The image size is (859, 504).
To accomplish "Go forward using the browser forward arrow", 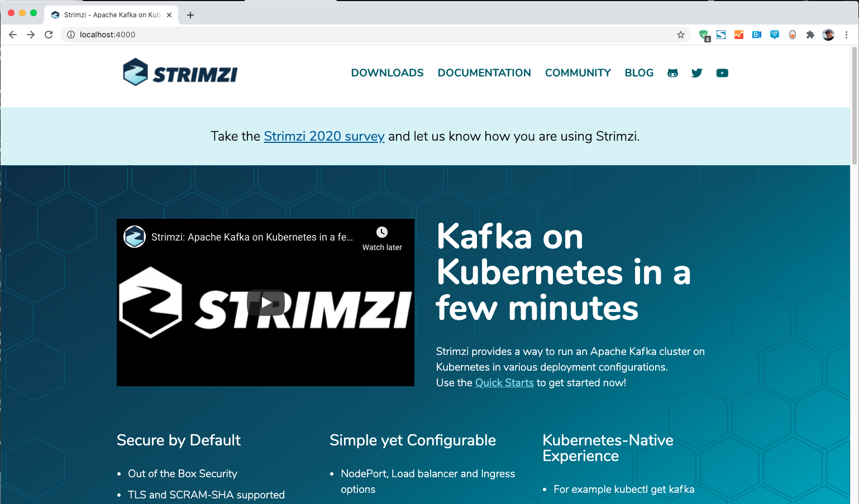I will point(31,35).
